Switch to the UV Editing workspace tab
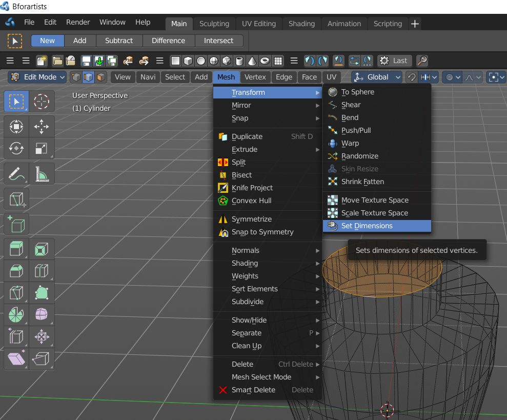 click(258, 24)
